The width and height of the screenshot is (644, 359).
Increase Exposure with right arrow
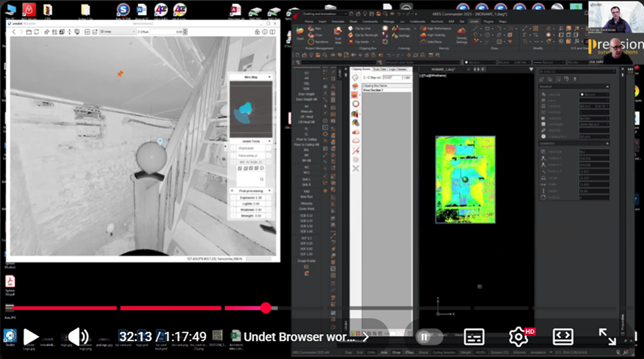point(269,197)
